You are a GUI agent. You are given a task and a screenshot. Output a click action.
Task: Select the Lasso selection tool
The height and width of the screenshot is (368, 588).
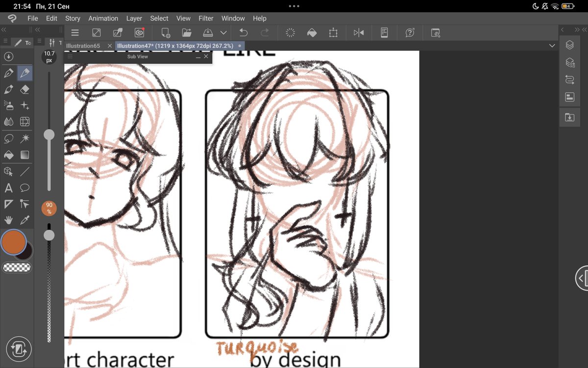(8, 139)
